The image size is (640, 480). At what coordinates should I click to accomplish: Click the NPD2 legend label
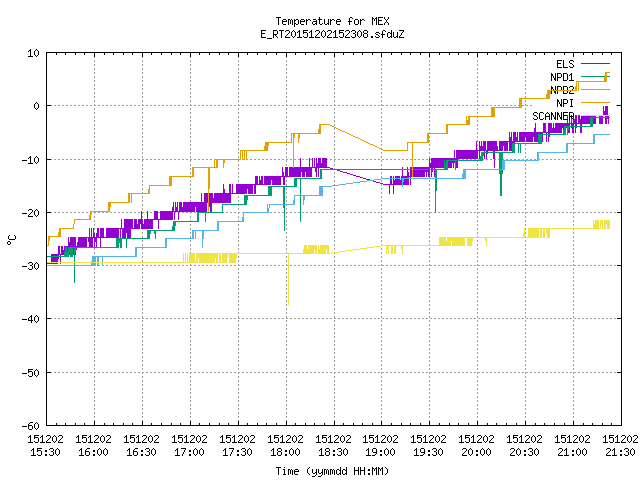click(562, 90)
